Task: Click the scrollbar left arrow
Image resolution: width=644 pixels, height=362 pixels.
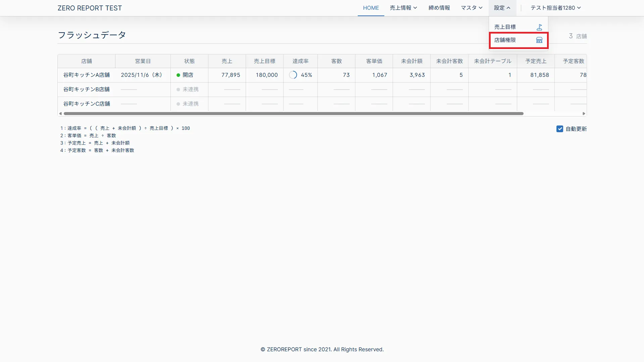Action: [x=60, y=114]
